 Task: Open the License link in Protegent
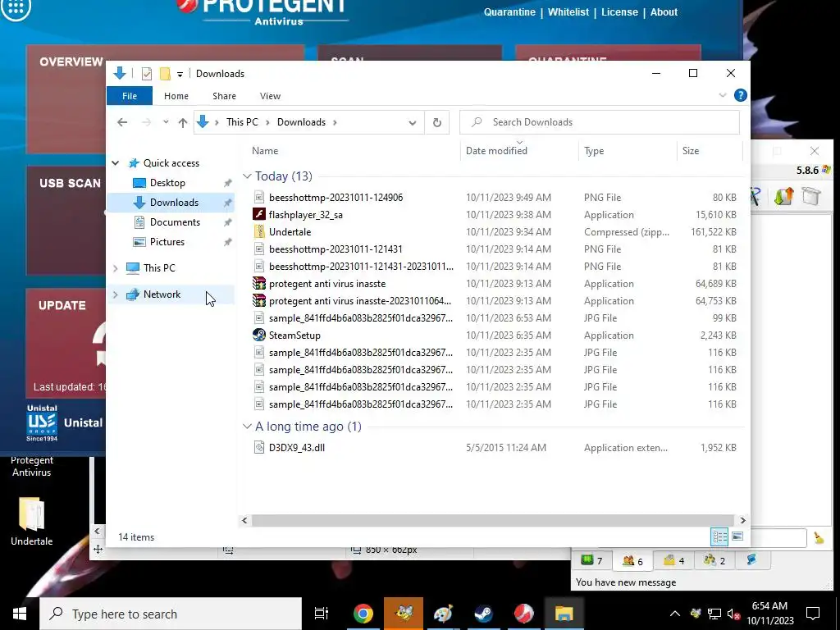619,11
